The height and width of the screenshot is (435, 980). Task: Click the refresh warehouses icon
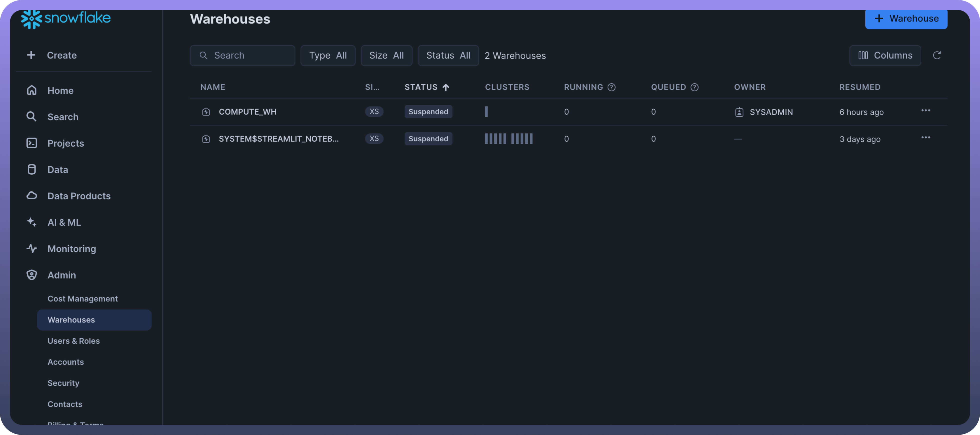coord(937,56)
